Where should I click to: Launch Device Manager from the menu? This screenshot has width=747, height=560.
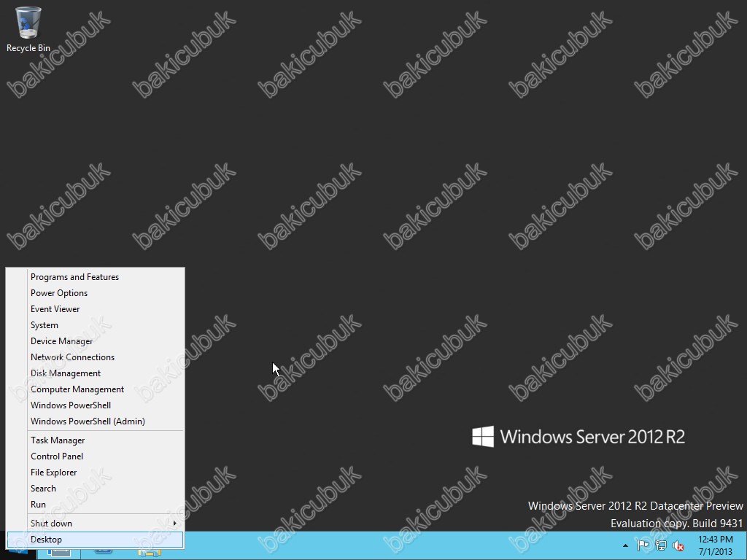pyautogui.click(x=96, y=341)
